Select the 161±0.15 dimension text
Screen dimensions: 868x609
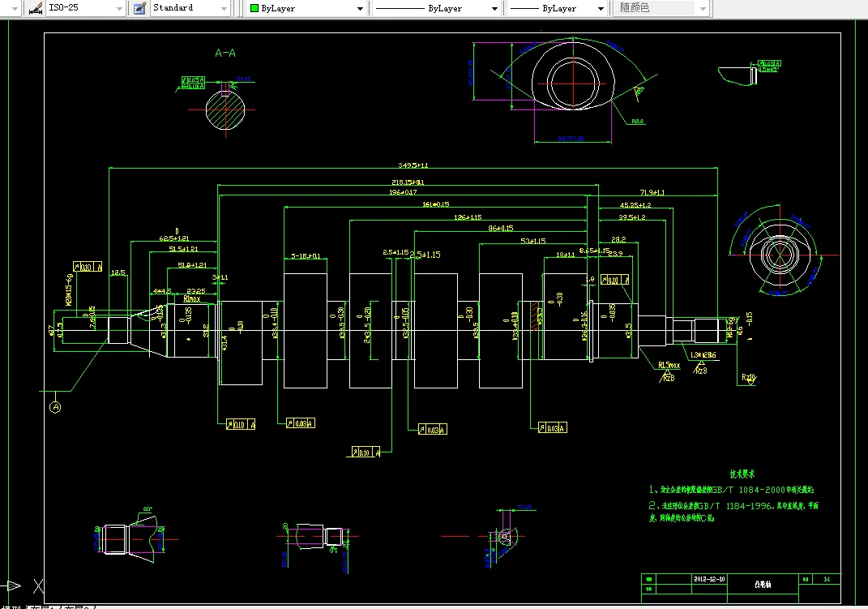pos(436,204)
